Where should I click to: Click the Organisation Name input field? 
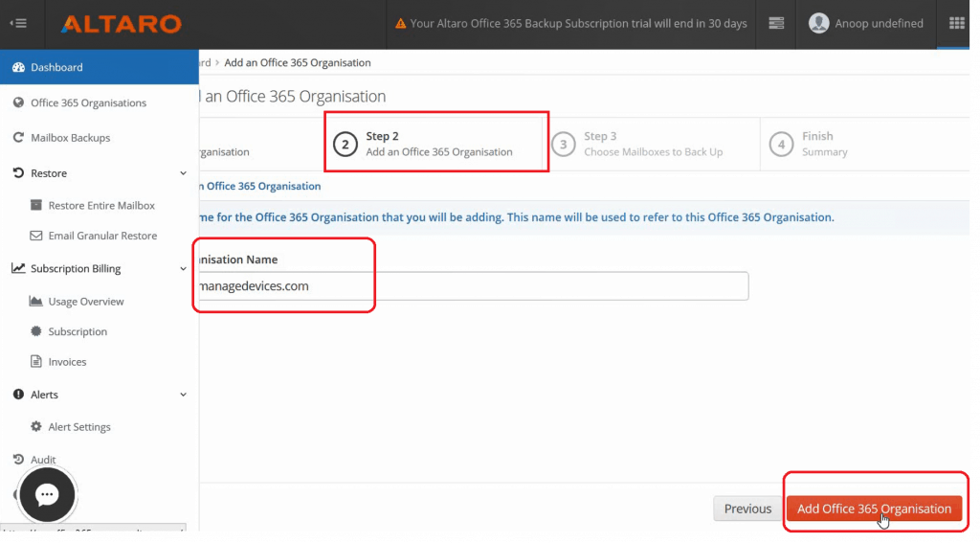(473, 286)
